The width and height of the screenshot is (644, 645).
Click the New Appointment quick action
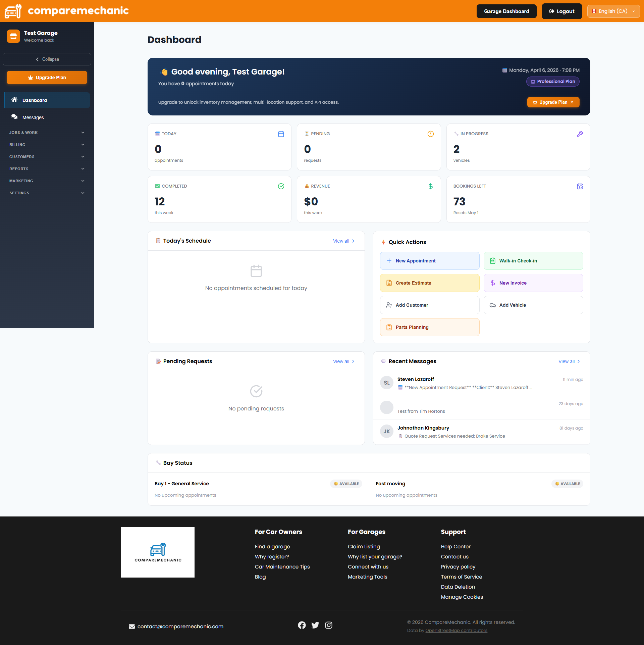coord(429,261)
